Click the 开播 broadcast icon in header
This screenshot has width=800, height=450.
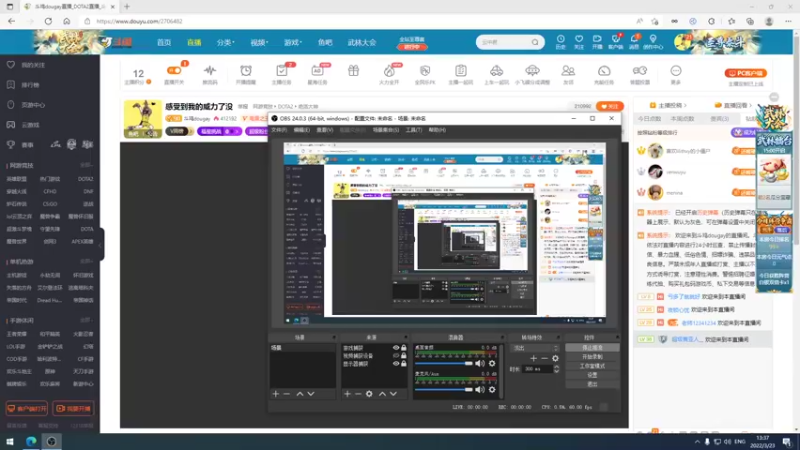coord(597,39)
